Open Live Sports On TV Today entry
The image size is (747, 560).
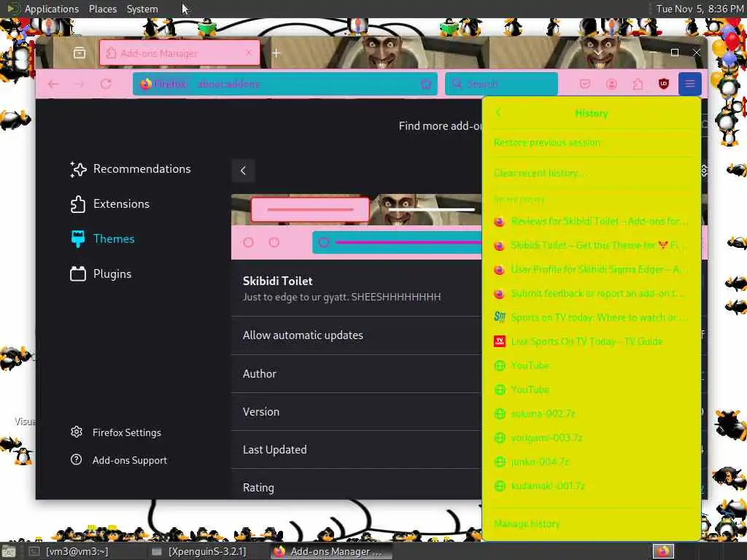591,341
